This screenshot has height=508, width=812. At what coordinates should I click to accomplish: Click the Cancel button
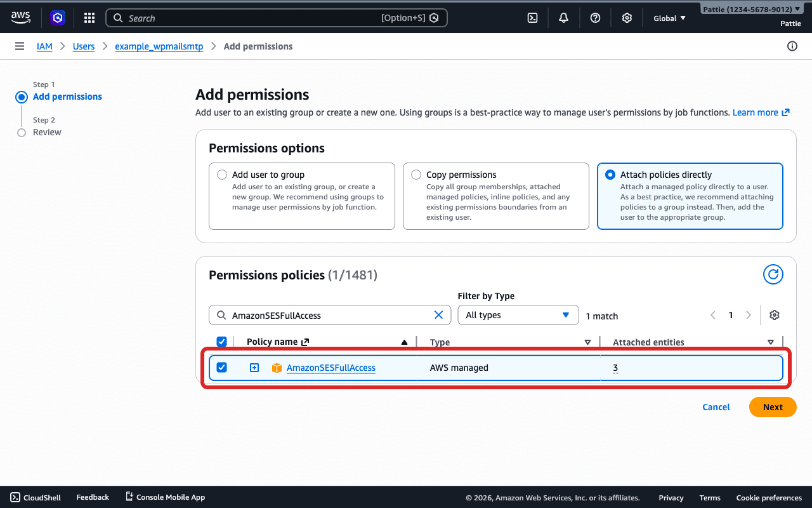(x=716, y=407)
